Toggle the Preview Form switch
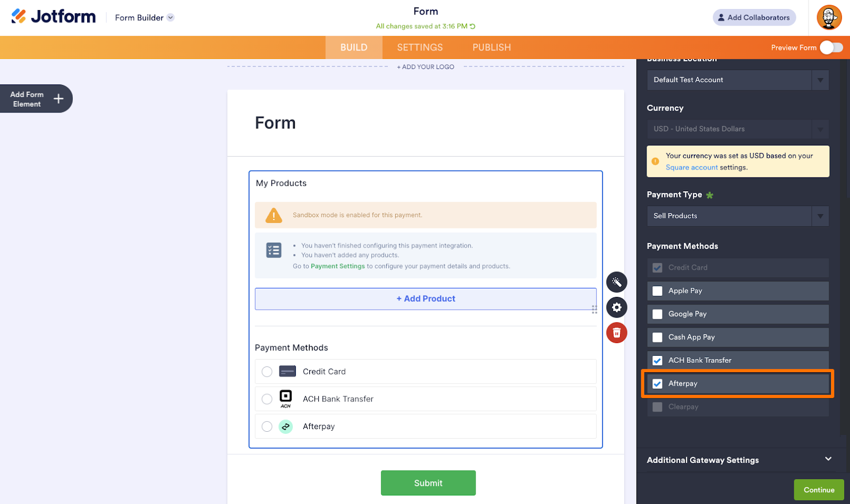 (x=831, y=48)
